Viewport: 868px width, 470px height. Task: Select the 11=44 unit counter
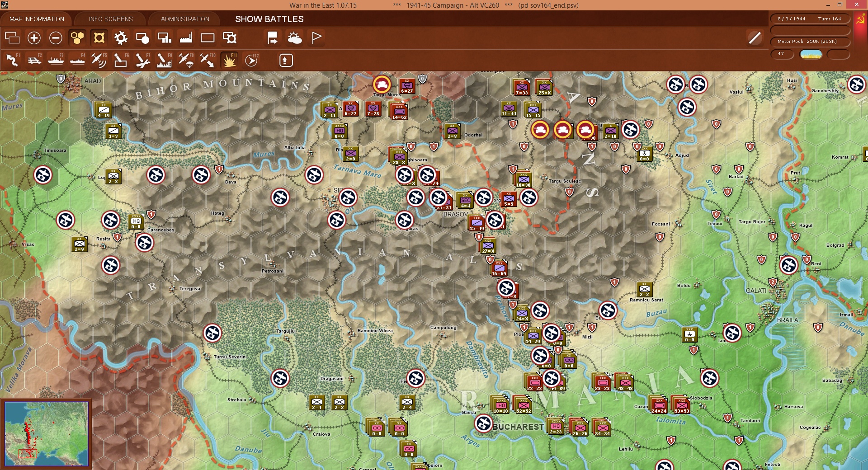click(509, 108)
